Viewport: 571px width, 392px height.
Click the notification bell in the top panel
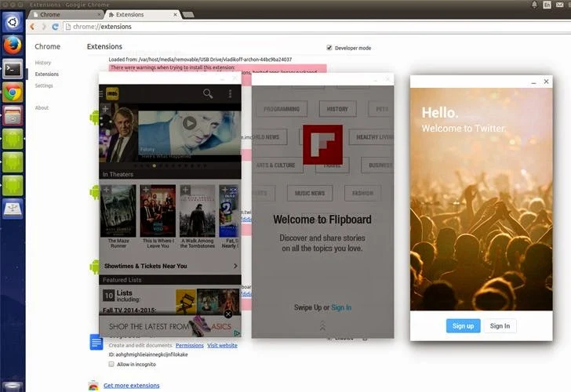[534, 5]
